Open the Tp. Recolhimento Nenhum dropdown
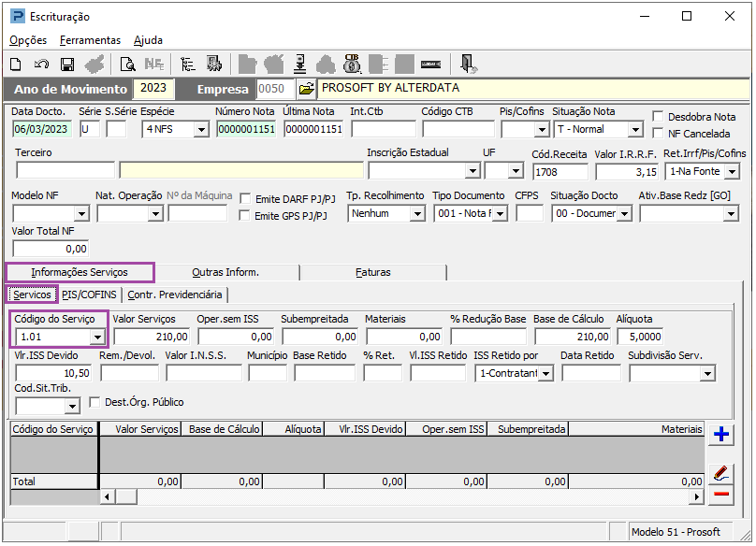 point(417,213)
